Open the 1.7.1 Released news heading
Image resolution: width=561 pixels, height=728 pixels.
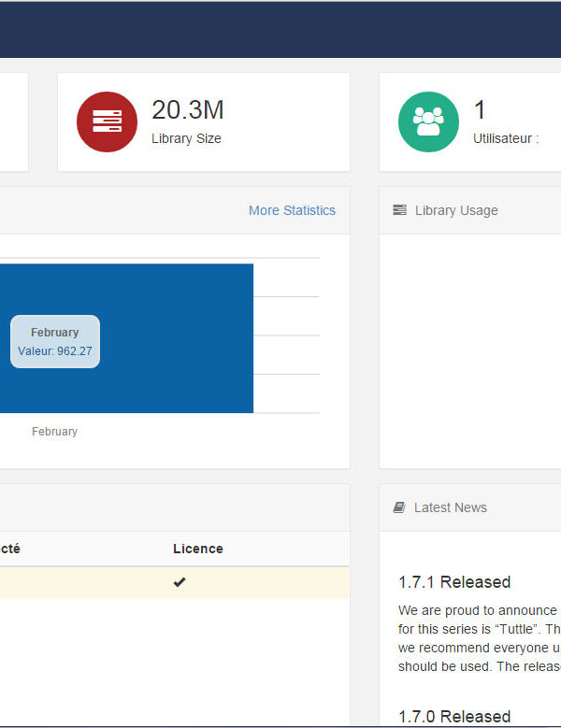point(454,582)
